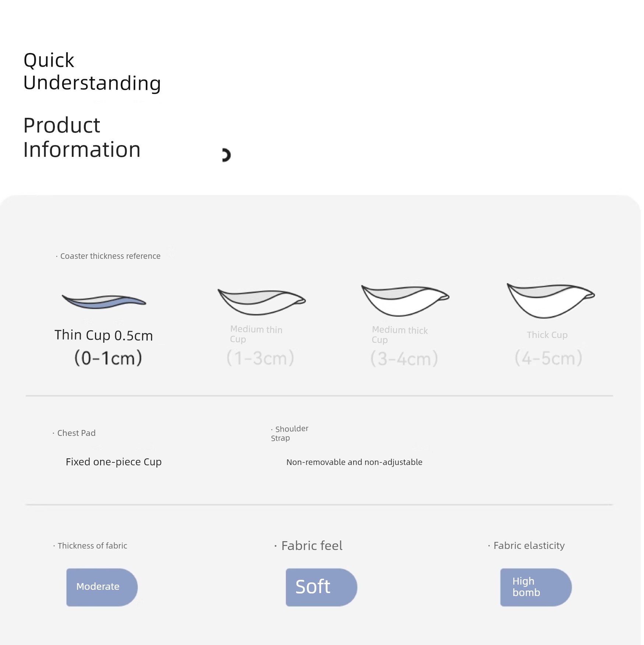The image size is (644, 645).
Task: Click the small black crescent mark
Action: click(226, 155)
